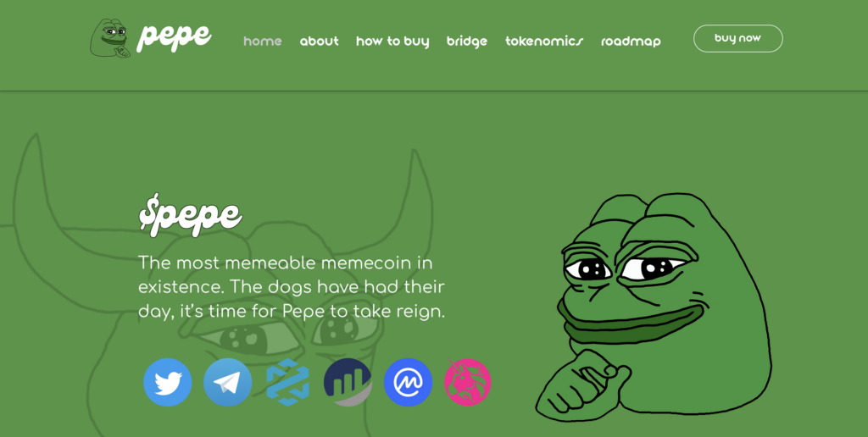
Task: Jump to the roadmap nav item
Action: [x=631, y=41]
